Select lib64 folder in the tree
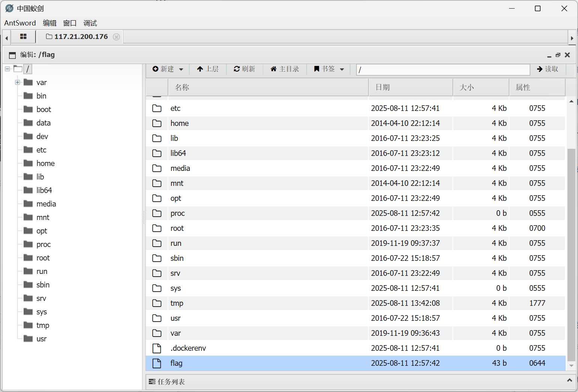 point(44,190)
